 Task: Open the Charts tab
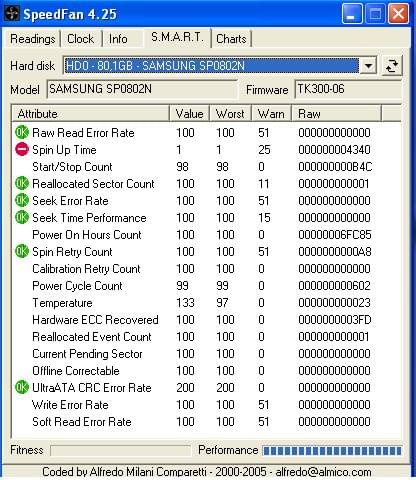click(x=231, y=39)
